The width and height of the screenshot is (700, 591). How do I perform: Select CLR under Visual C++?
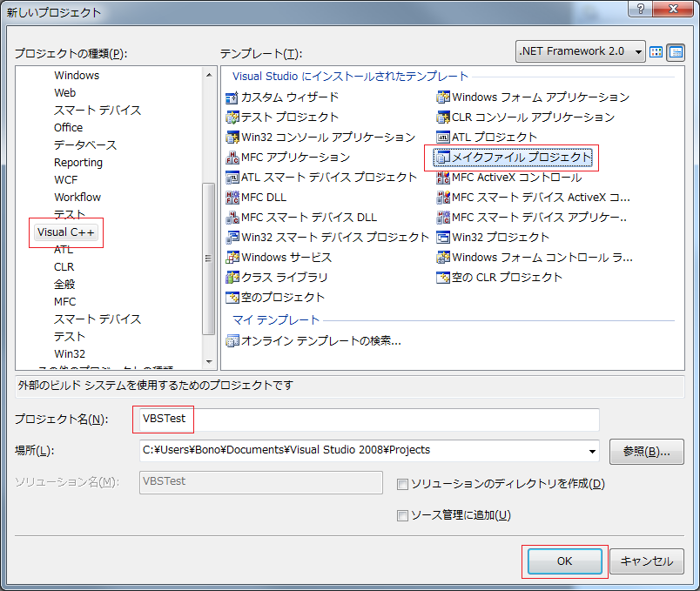click(64, 267)
